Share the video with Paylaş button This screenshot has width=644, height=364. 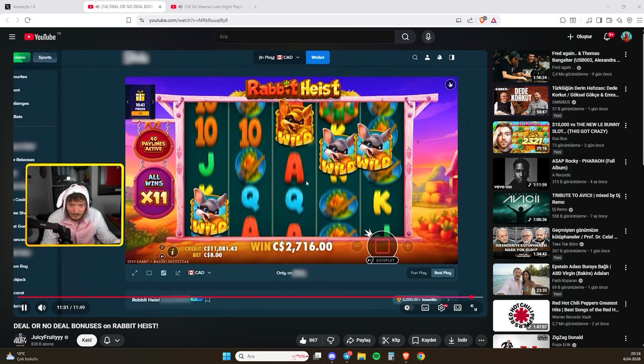[x=358, y=340]
